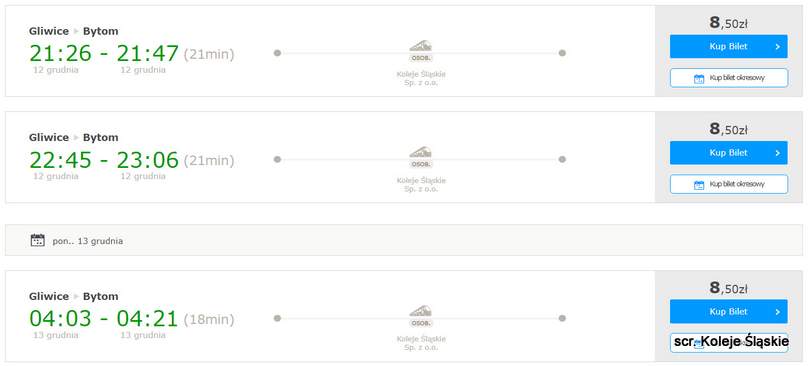Click 21:26 - 21:47 departure time text

(104, 53)
